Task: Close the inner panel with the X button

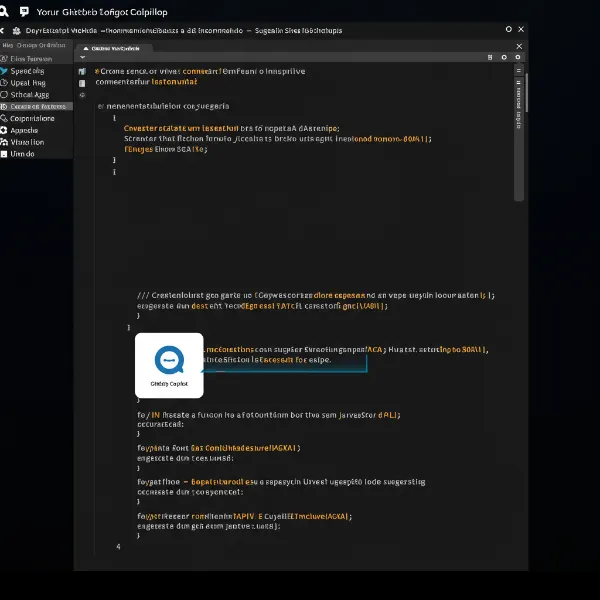Action: [518, 47]
